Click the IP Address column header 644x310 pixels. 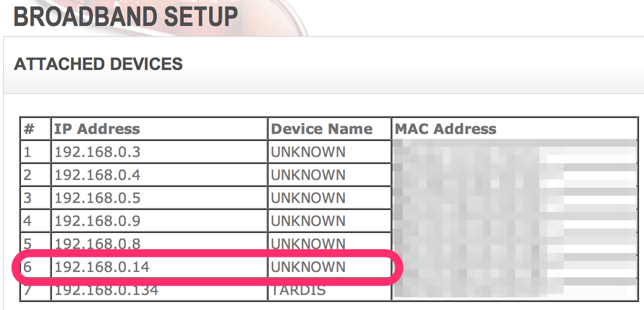coord(97,129)
